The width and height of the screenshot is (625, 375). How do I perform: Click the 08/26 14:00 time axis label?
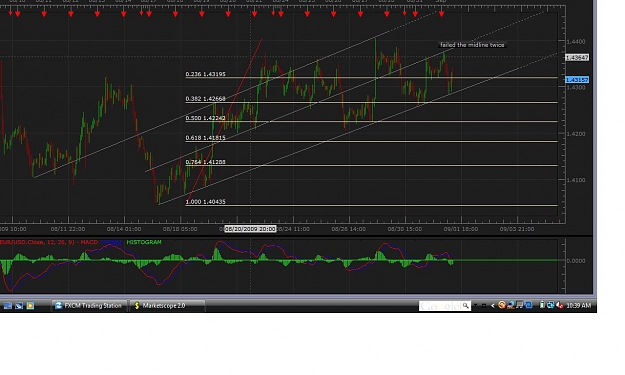(x=349, y=229)
